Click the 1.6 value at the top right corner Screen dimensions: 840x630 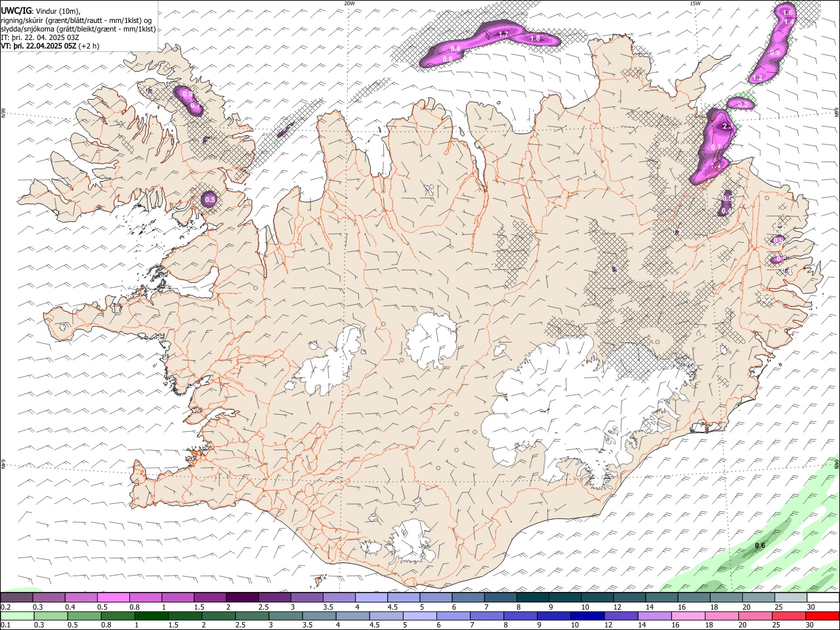[x=788, y=12]
